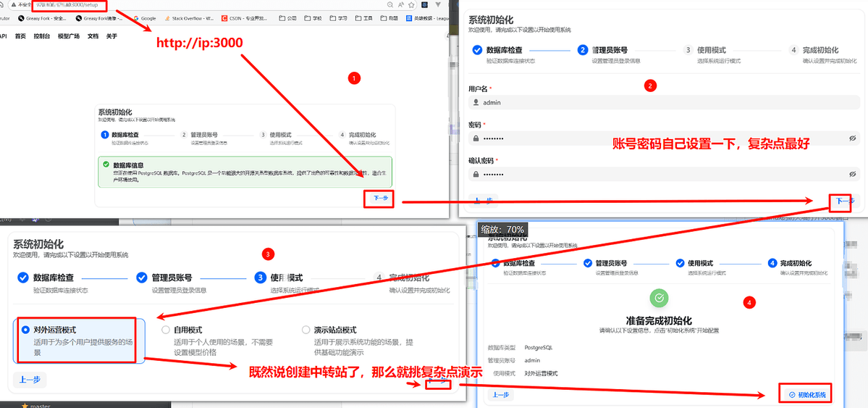Click the 密码 input field
The image size is (868, 408).
click(x=665, y=138)
